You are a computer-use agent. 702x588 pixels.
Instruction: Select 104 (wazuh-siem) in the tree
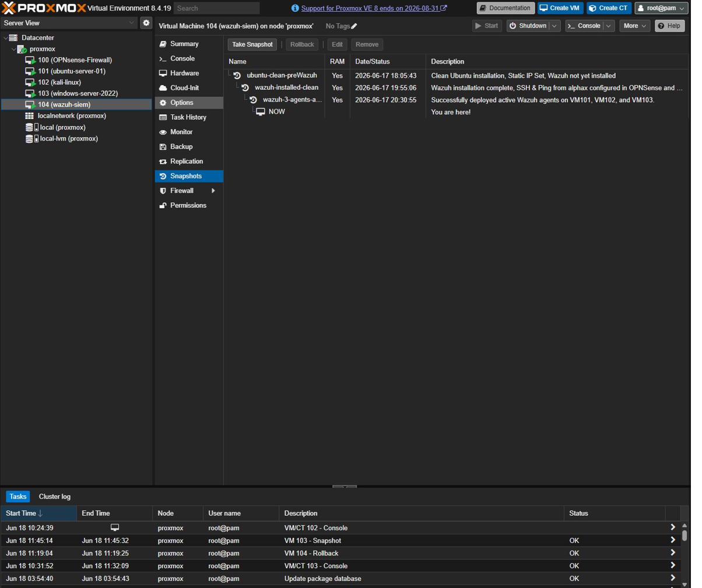click(76, 104)
